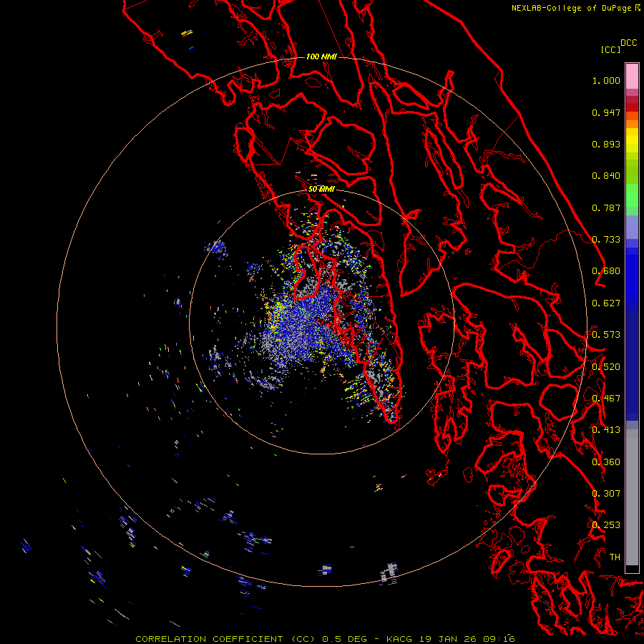Click the pink swatch at the top of the color bar
The image size is (644, 644).
(632, 76)
